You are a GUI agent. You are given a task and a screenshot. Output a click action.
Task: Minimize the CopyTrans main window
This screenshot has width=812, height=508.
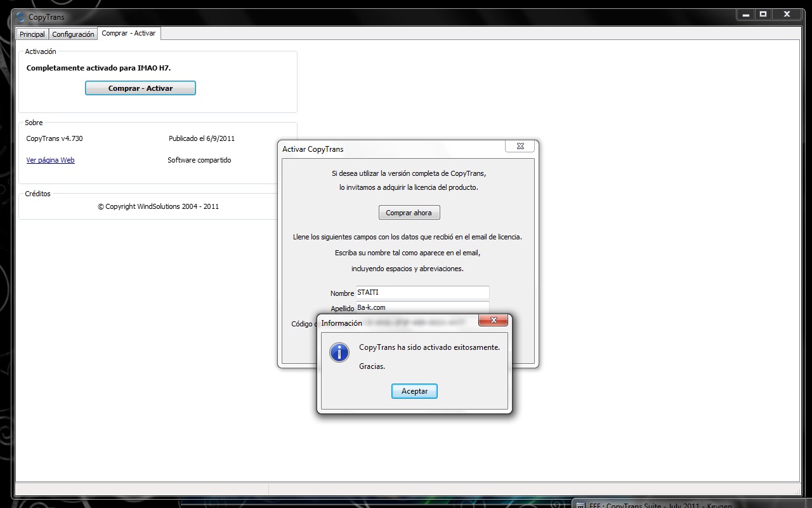point(745,13)
